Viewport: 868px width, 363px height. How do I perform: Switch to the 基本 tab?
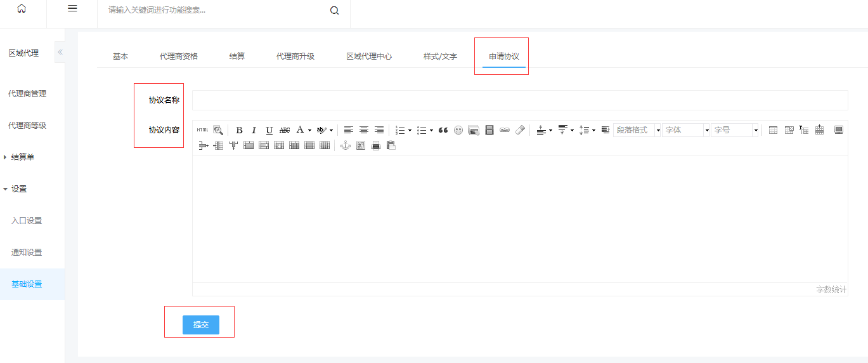point(120,56)
